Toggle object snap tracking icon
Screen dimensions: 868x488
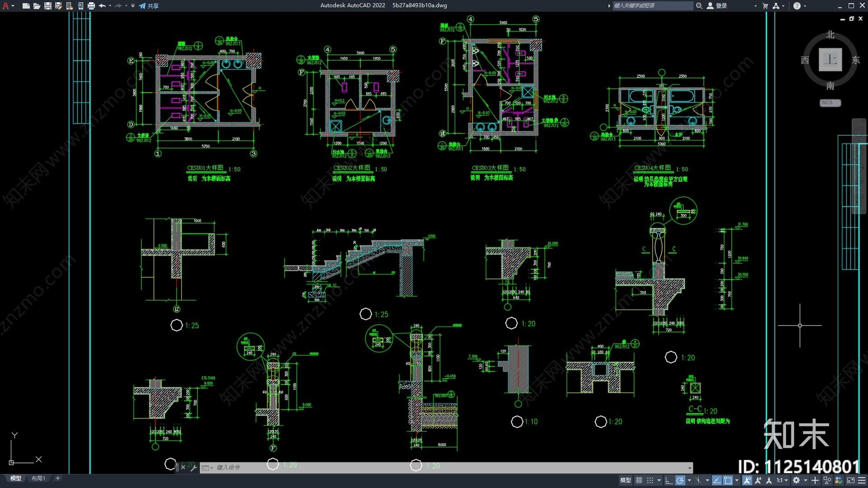click(717, 480)
